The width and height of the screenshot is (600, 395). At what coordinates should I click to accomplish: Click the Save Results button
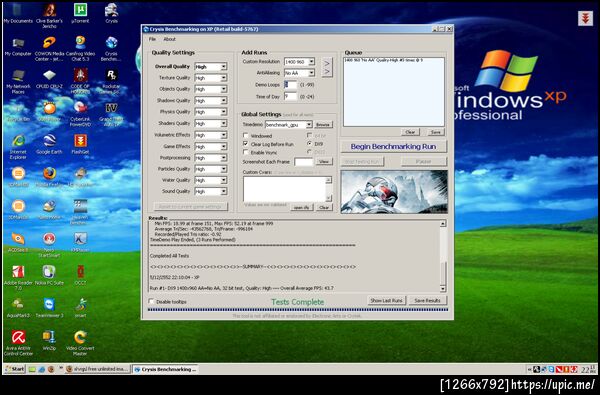click(x=427, y=300)
